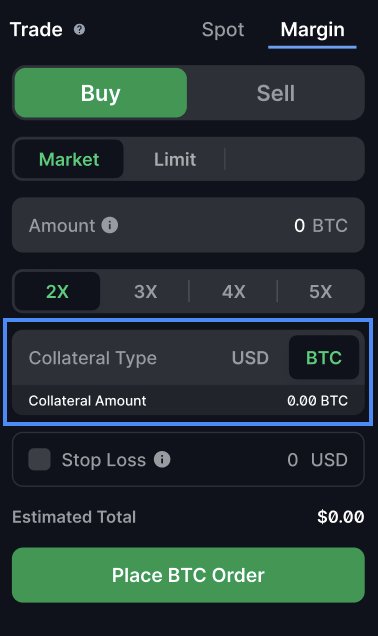Switch to the Spot tab
378x636 pixels.
coord(223,30)
